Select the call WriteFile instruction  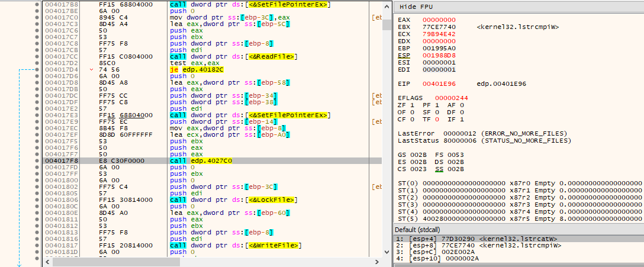tap(236, 245)
